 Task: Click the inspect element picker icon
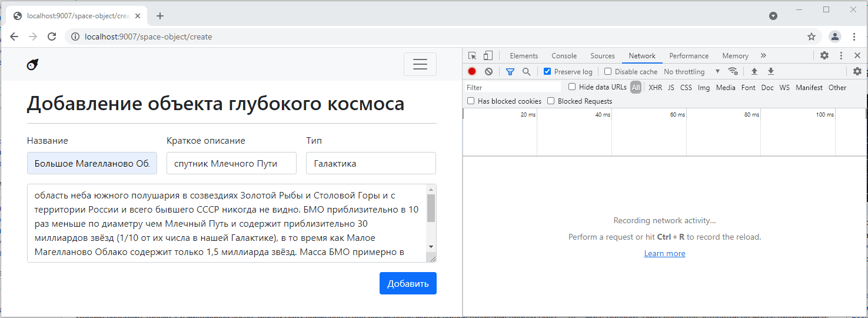point(472,56)
